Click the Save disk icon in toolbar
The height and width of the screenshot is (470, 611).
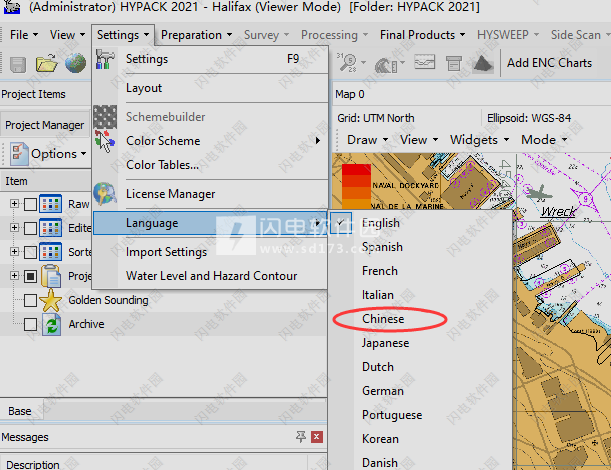18,64
